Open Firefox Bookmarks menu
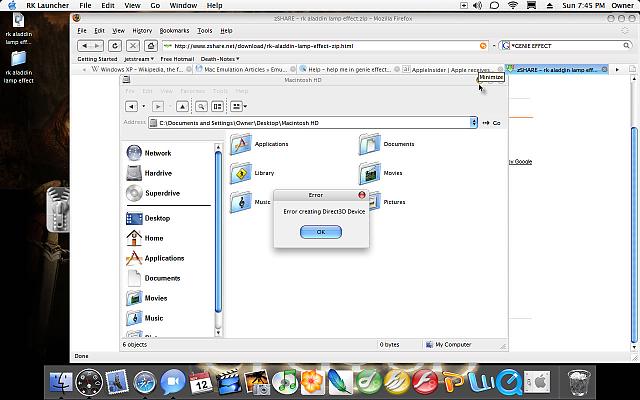This screenshot has height=400, width=640. [174, 31]
